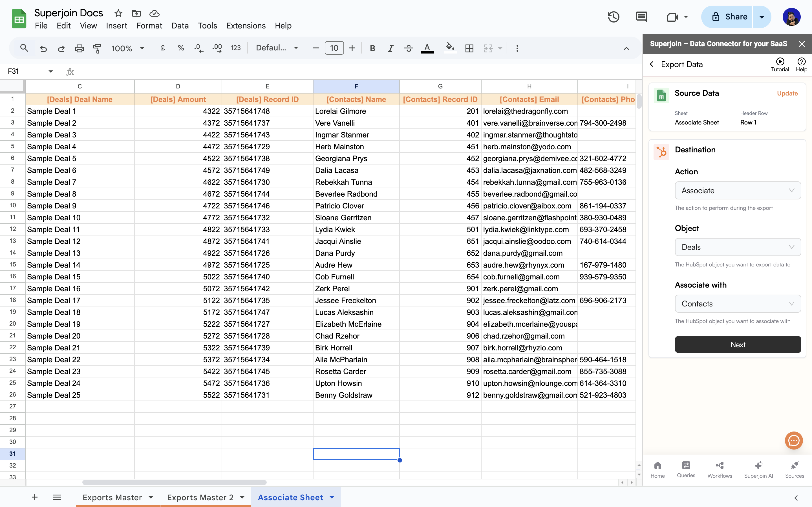812x507 pixels.
Task: Switch to Exports Master 2 tab
Action: pyautogui.click(x=200, y=497)
